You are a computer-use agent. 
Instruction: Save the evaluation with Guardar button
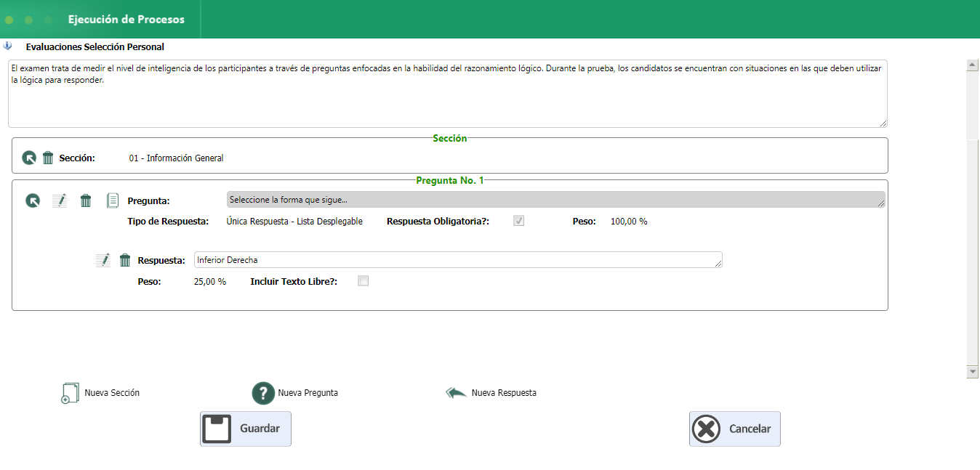246,429
